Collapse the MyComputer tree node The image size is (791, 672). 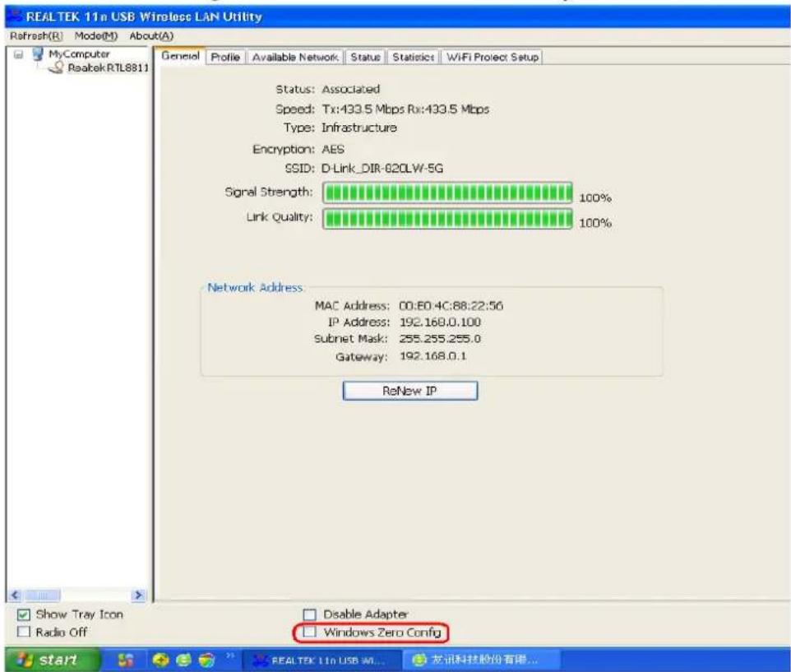(19, 54)
